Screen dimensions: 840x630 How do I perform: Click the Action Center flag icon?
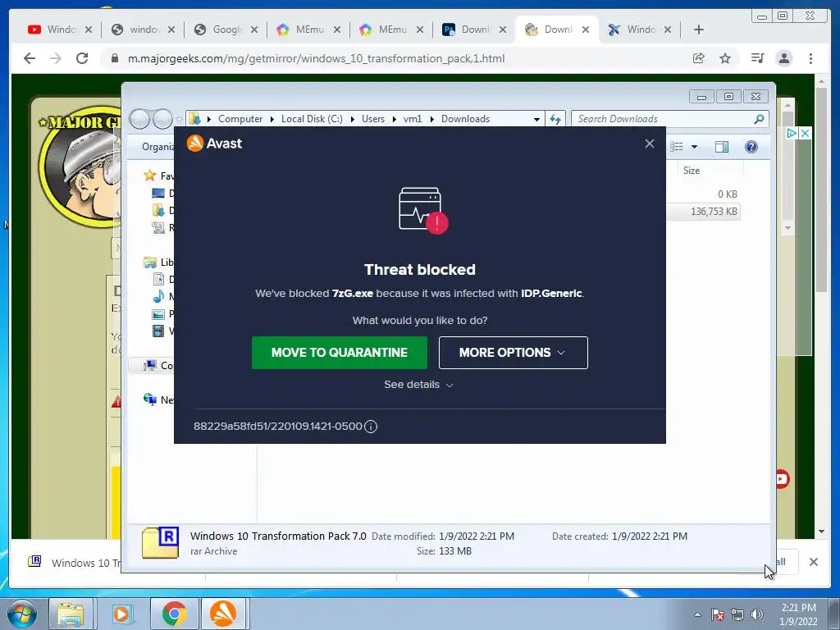click(718, 614)
